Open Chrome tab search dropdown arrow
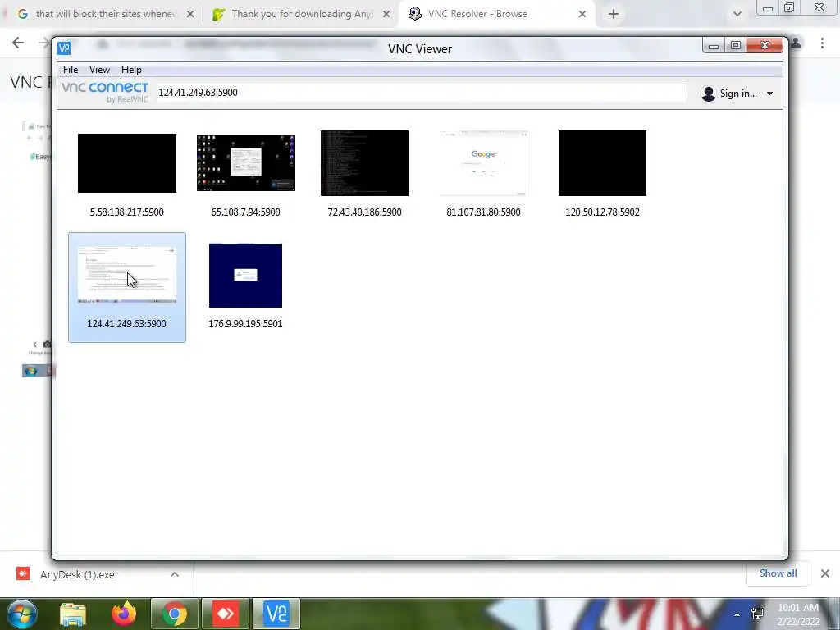The height and width of the screenshot is (630, 840). pos(737,14)
